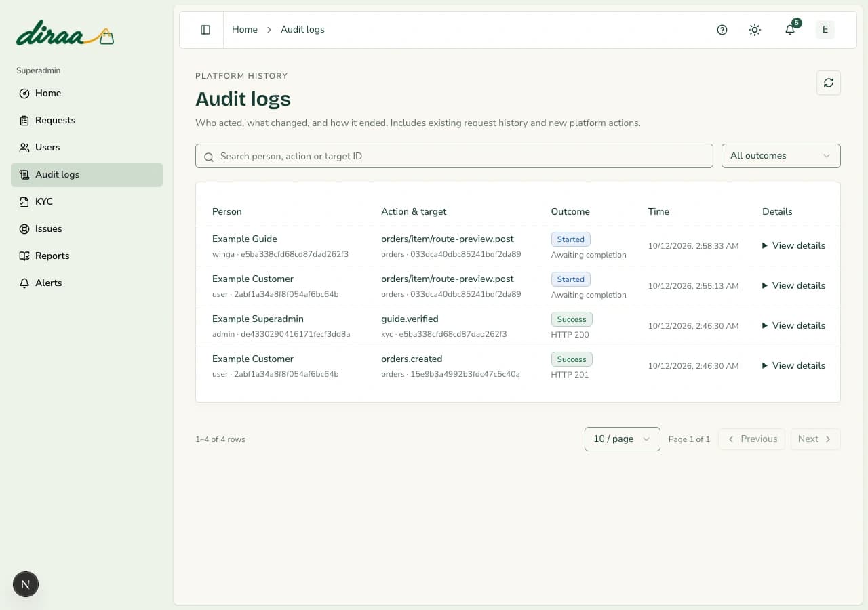Image resolution: width=868 pixels, height=610 pixels.
Task: Click the 10/12/2026, 2:58:33 AM timestamp
Action: [x=693, y=246]
